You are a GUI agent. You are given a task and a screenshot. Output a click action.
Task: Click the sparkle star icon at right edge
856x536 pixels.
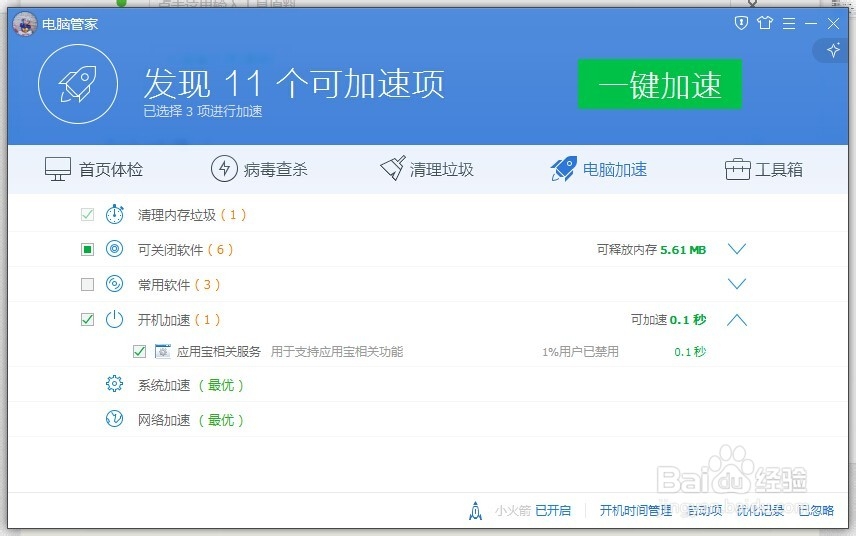(834, 50)
